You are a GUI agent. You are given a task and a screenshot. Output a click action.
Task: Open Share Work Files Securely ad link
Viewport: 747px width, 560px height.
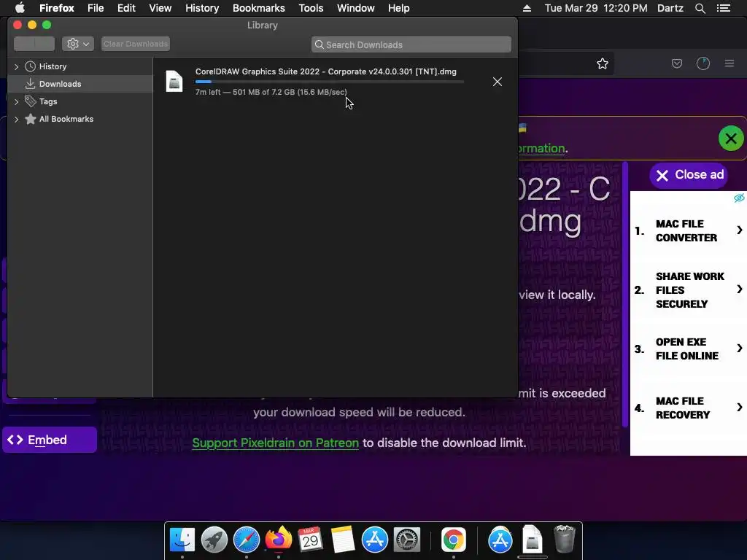tap(689, 290)
